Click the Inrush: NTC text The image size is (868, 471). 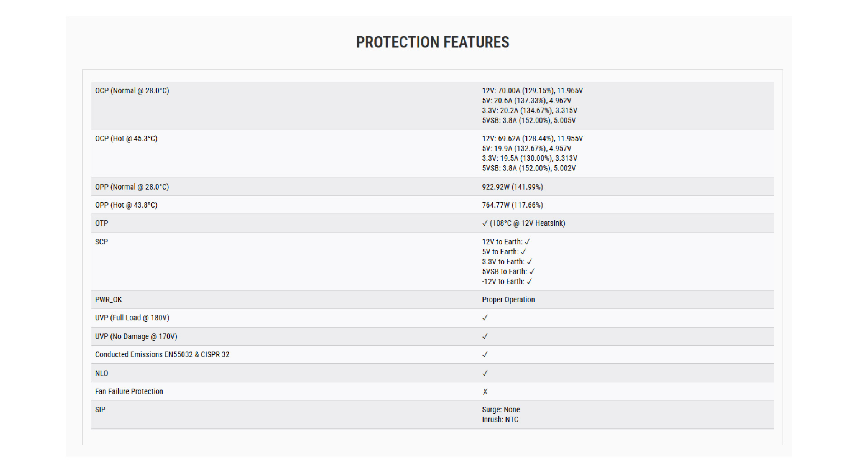[500, 419]
